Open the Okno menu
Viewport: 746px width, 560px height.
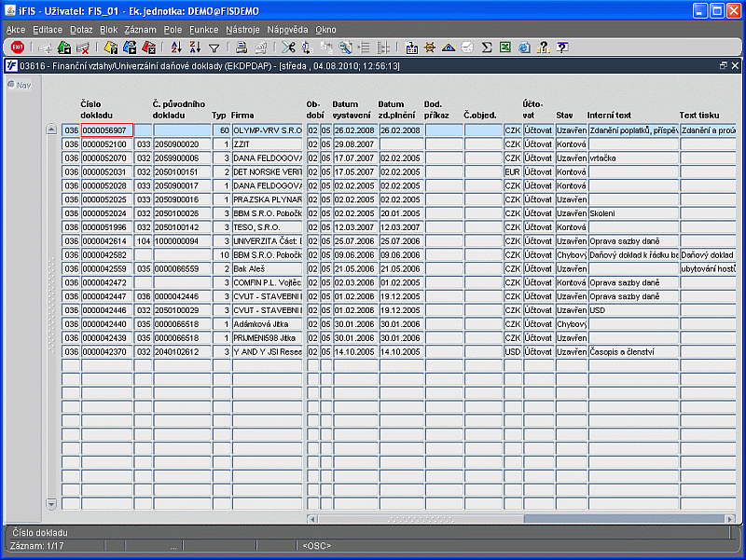[325, 30]
